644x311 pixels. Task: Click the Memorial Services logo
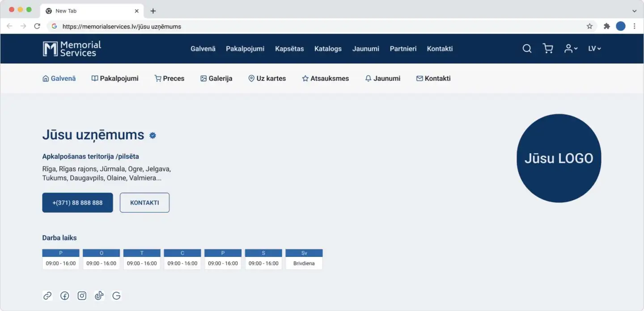[x=72, y=49]
